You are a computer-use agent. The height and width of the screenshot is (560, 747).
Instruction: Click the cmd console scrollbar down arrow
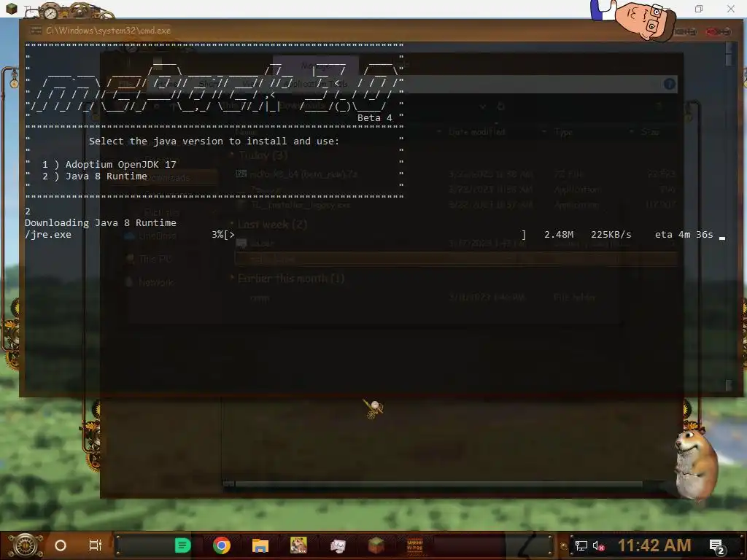(x=729, y=386)
